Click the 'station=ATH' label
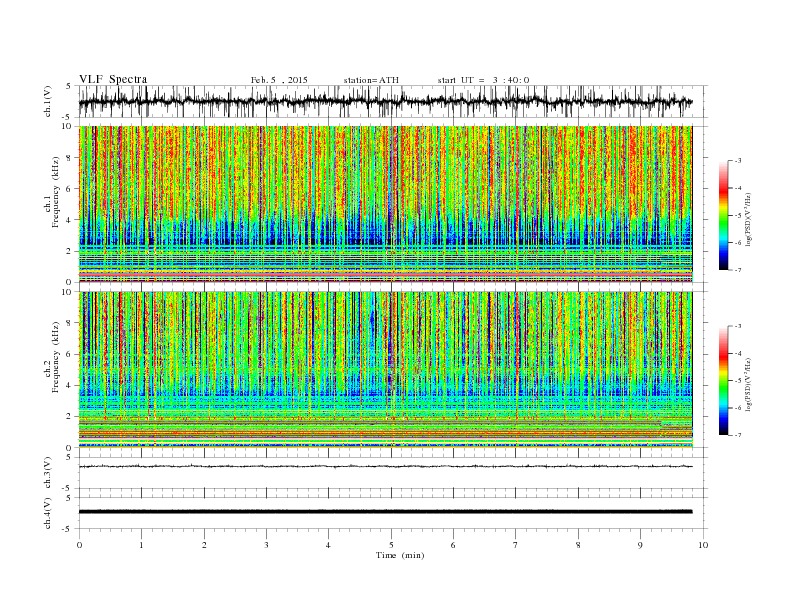 (x=371, y=80)
